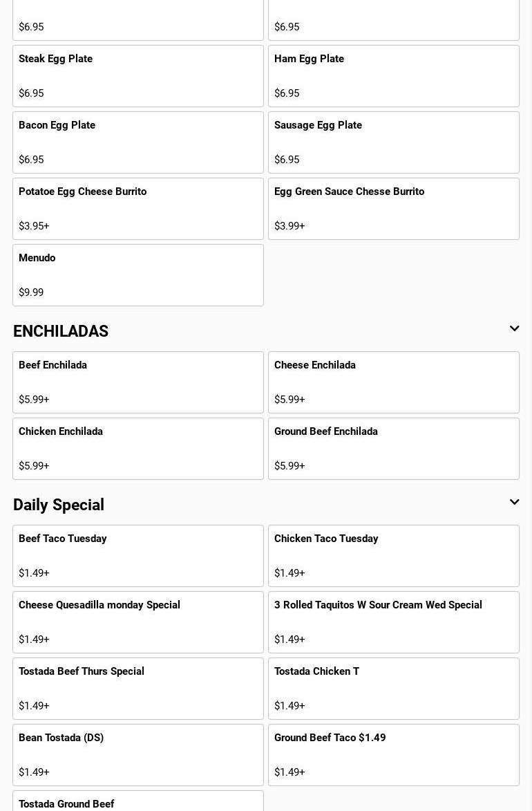Open the Menudo menu item
Screen dimensions: 532x811
coord(138,275)
